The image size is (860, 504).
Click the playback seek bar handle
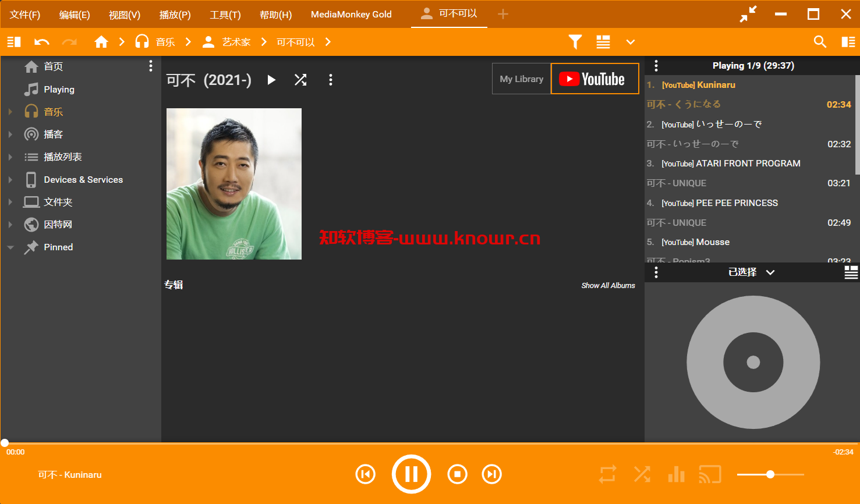coord(5,443)
